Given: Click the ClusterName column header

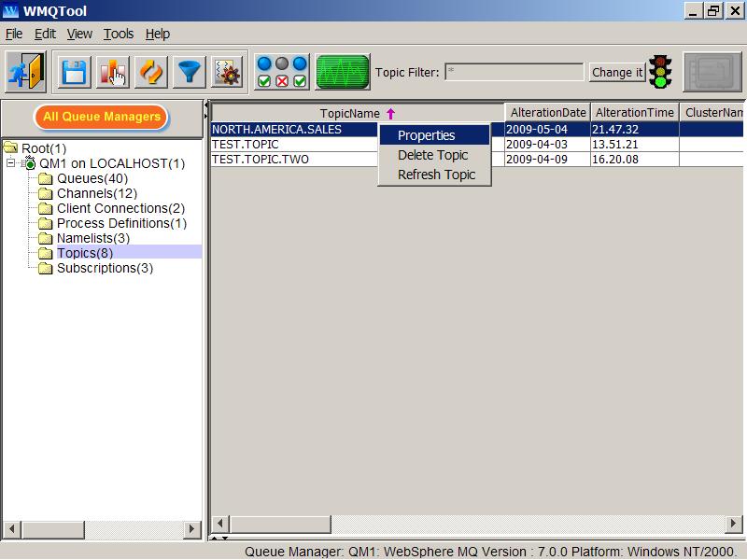Looking at the screenshot, I should pos(712,112).
